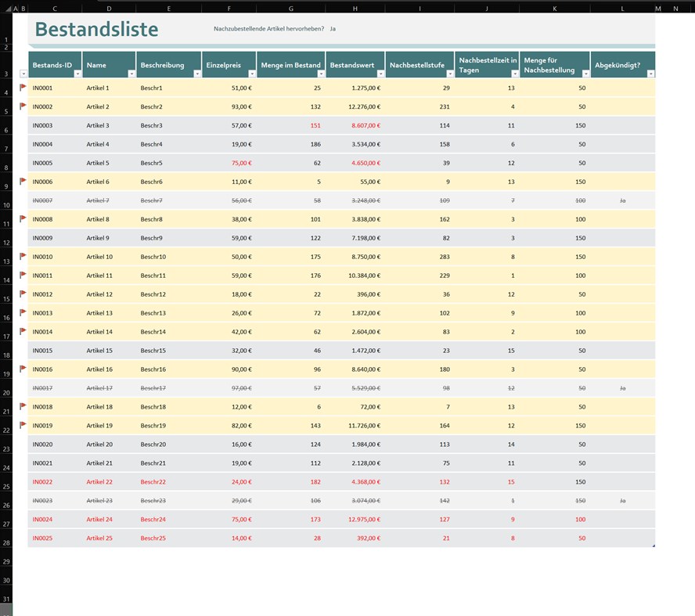Screen dimensions: 695x616
Task: Click the flag icon beside IN0019
Action: click(x=23, y=425)
